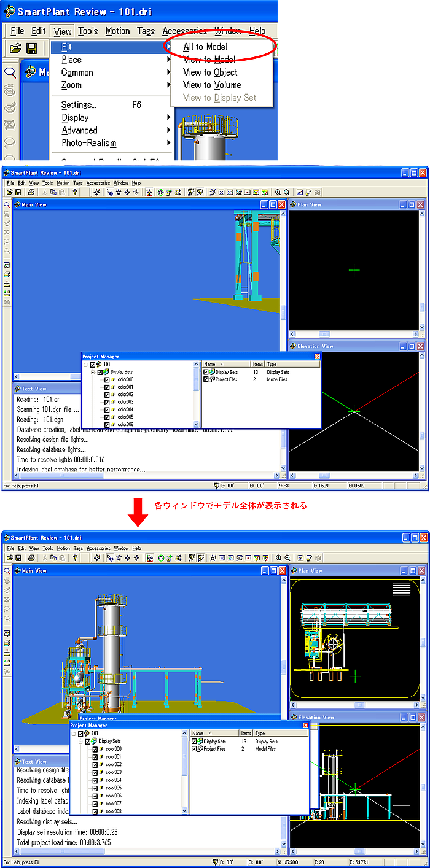This screenshot has width=430, height=868.
Task: Sort by Type column in bottom Project Manager
Action: (281, 734)
